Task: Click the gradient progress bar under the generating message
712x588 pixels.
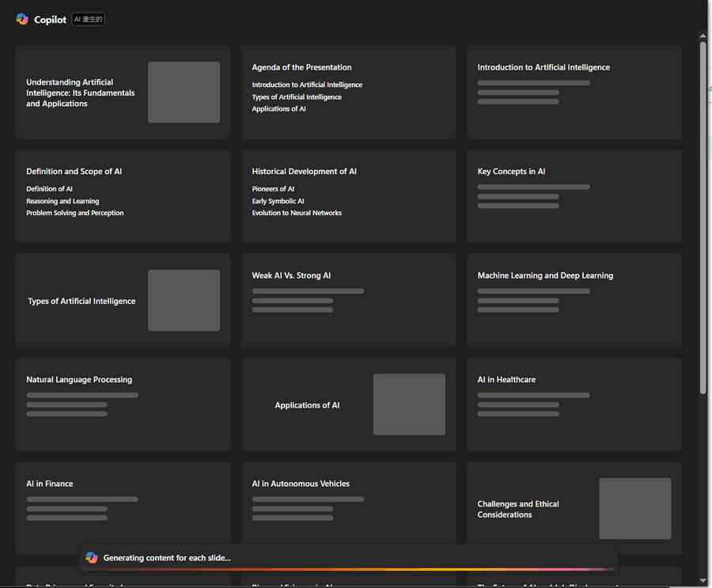Action: pos(348,569)
